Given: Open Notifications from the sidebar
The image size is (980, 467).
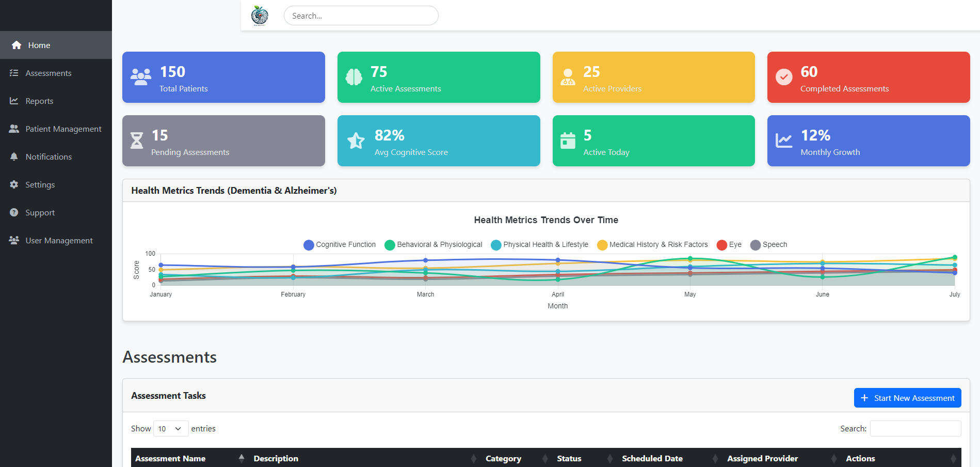Looking at the screenshot, I should tap(56, 157).
